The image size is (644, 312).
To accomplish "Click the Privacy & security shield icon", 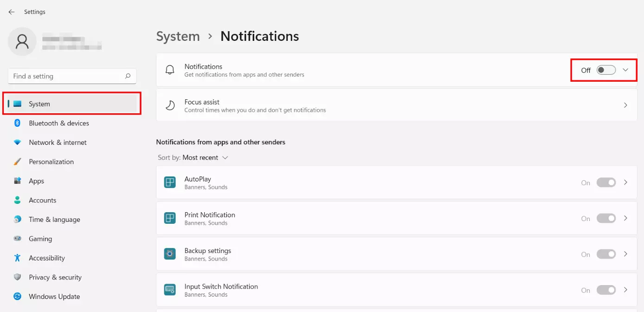I will (x=18, y=277).
